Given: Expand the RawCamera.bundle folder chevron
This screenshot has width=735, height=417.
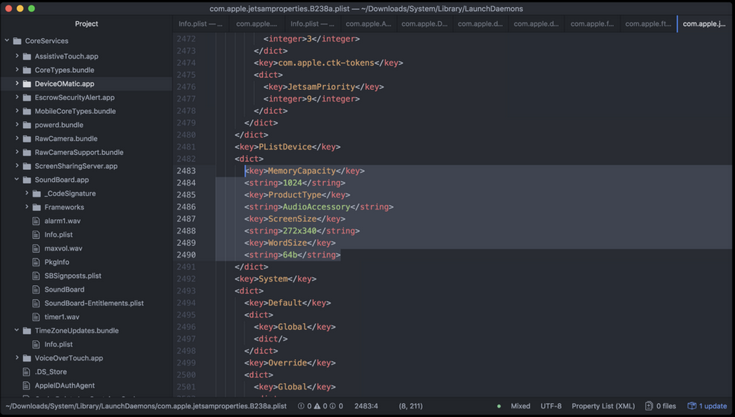Looking at the screenshot, I should pos(17,139).
